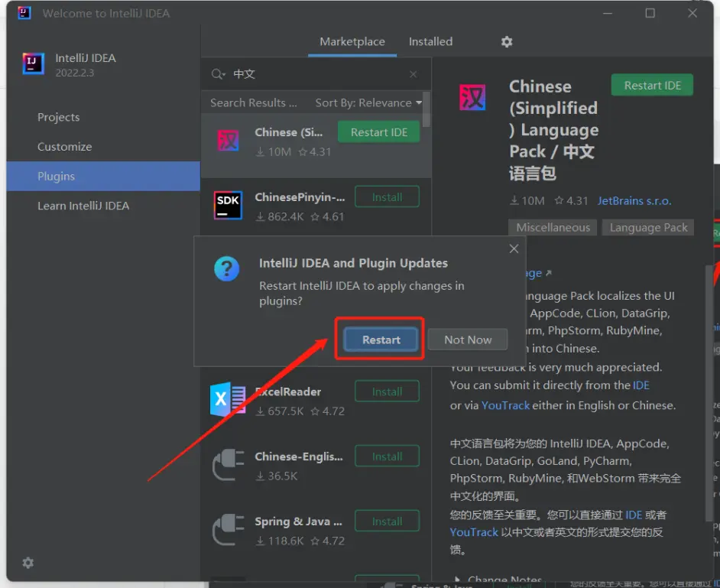The width and height of the screenshot is (720, 588).
Task: Click the large Chinese pack detail icon
Action: click(472, 97)
